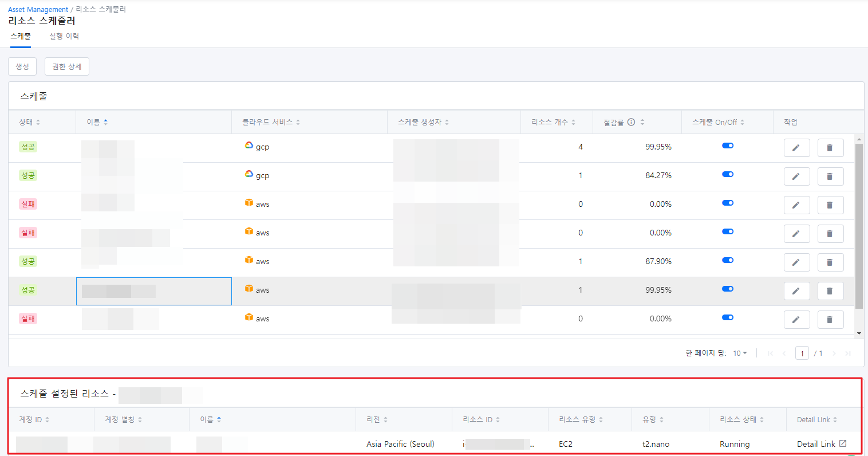Click the trash icon in first gcp row

click(x=830, y=148)
